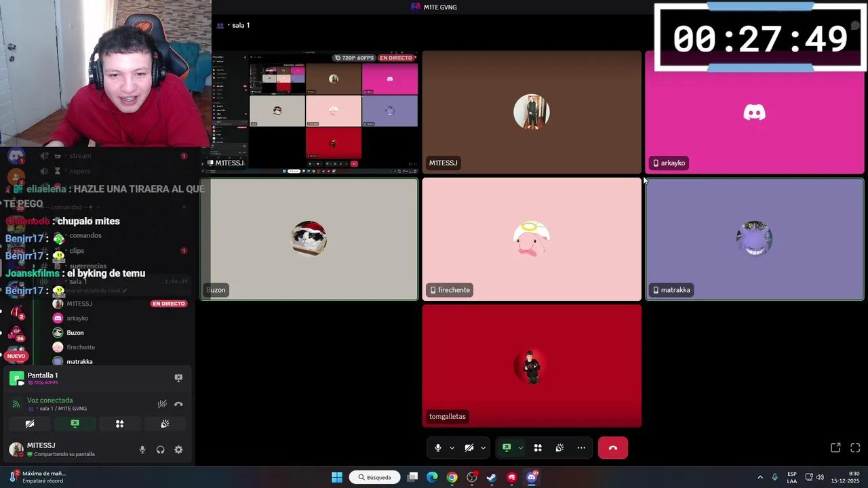868x488 pixels.
Task: Open microphone options arrow in call bar
Action: (x=452, y=448)
